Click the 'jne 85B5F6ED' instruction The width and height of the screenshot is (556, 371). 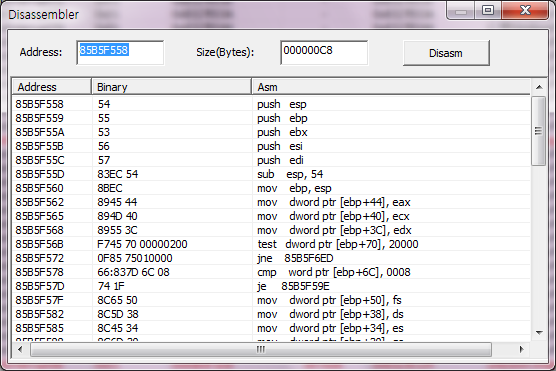pos(295,258)
